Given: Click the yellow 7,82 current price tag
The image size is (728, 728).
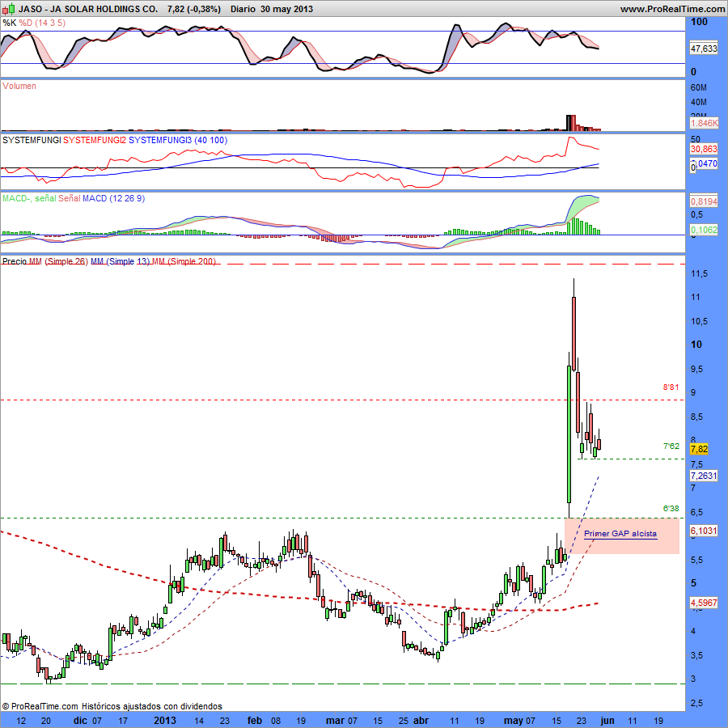Looking at the screenshot, I should (699, 449).
